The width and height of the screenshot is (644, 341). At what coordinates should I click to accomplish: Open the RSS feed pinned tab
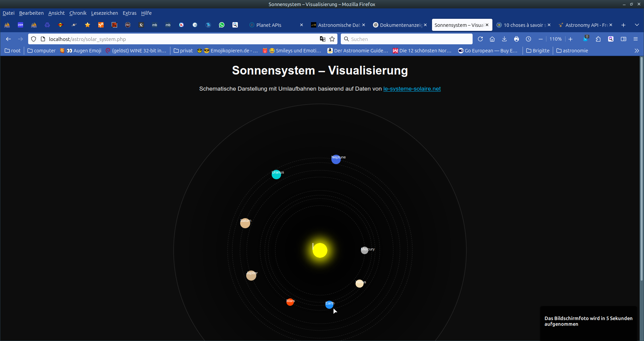coord(101,25)
